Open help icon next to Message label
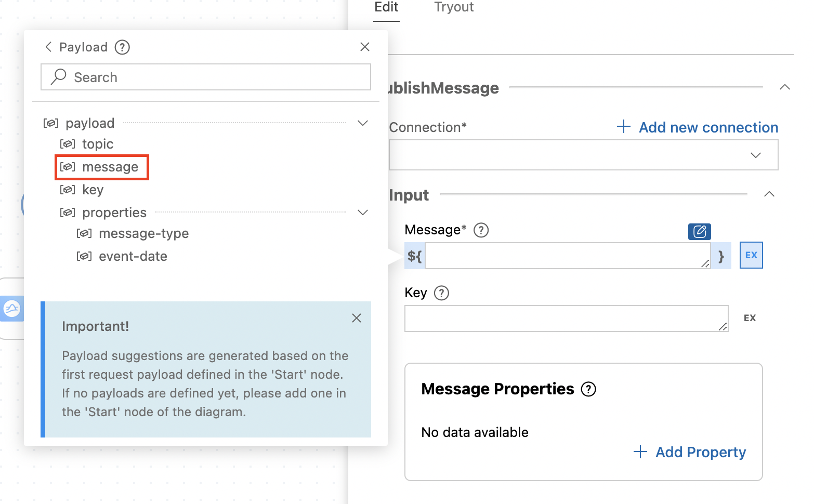Viewport: 814px width, 504px height. pyautogui.click(x=481, y=230)
